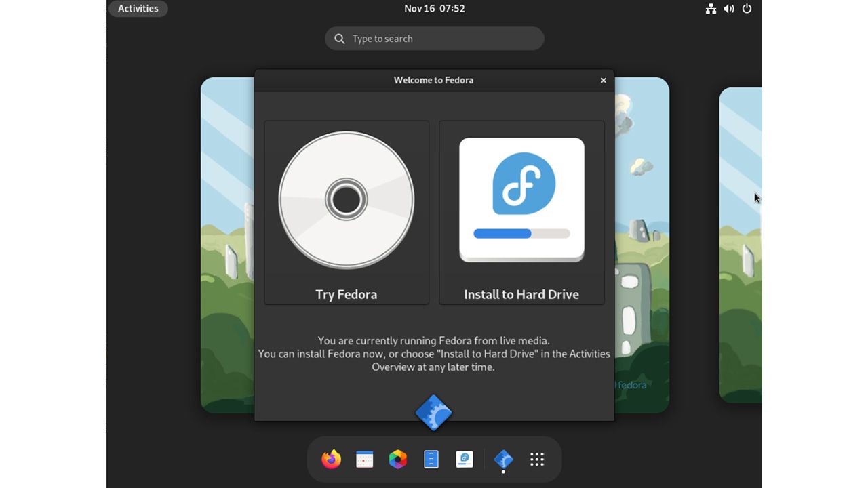Screen dimensions: 868x488
Task: Select Install to Hard Drive
Action: tap(521, 213)
